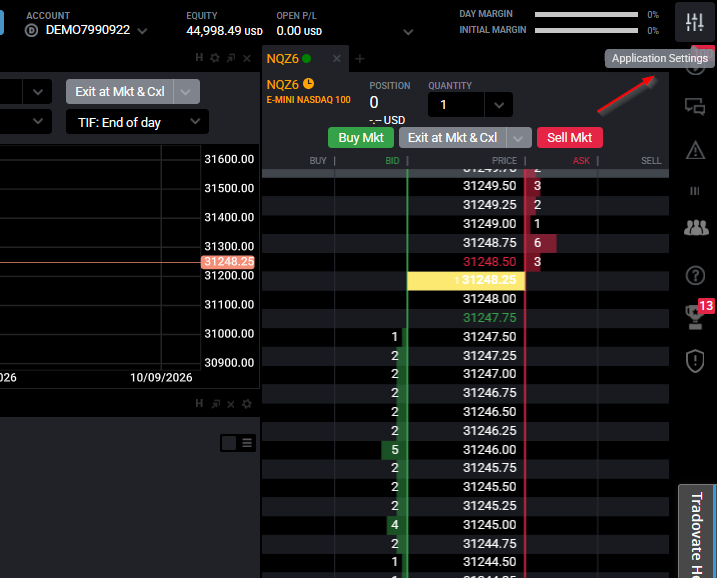The width and height of the screenshot is (717, 578).
Task: Open chart panel gear settings
Action: 214,58
